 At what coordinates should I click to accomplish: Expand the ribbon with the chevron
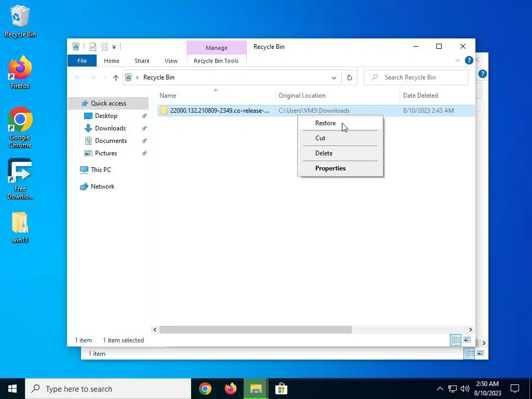pyautogui.click(x=457, y=60)
